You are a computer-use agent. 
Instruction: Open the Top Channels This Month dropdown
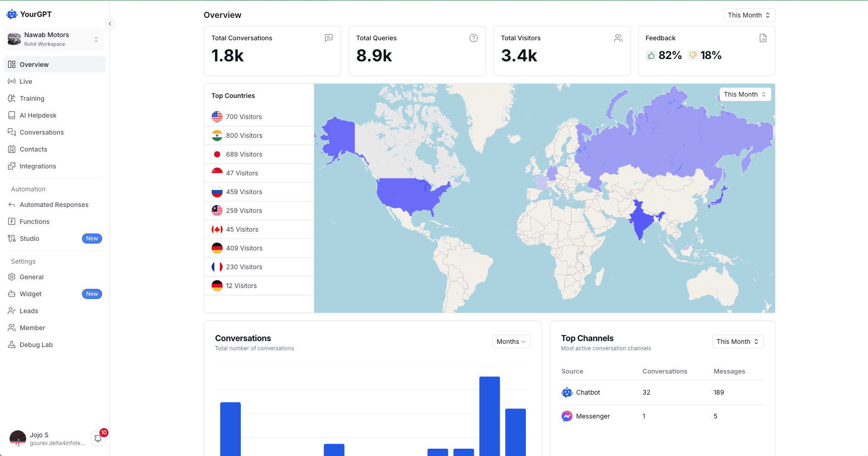(x=738, y=342)
